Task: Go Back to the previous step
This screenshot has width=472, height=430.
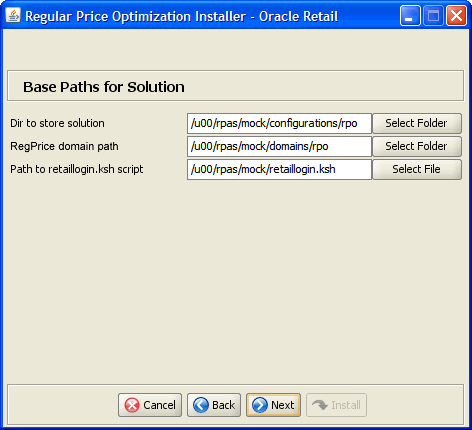Action: pyautogui.click(x=214, y=405)
